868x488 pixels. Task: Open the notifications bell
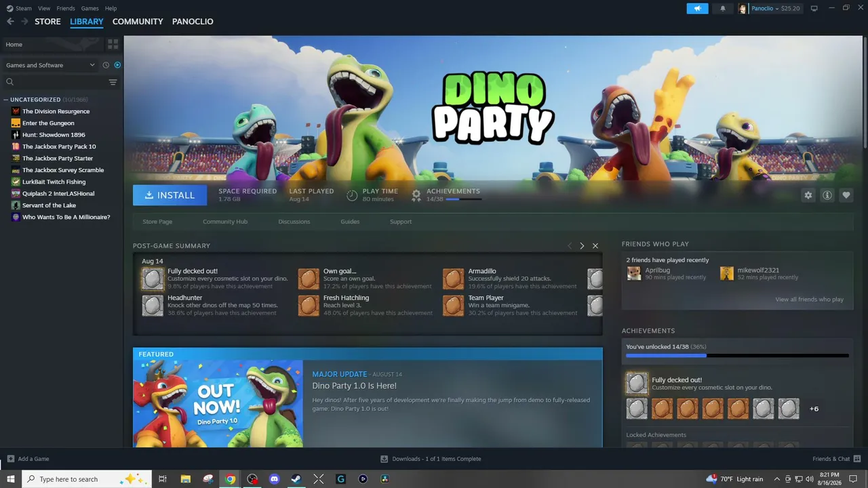coord(722,8)
